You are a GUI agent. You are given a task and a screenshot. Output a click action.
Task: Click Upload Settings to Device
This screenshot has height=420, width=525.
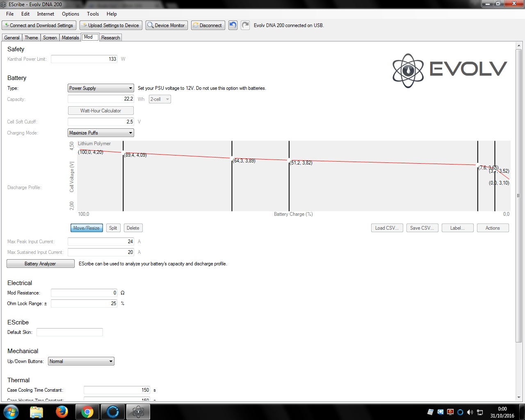(x=111, y=25)
